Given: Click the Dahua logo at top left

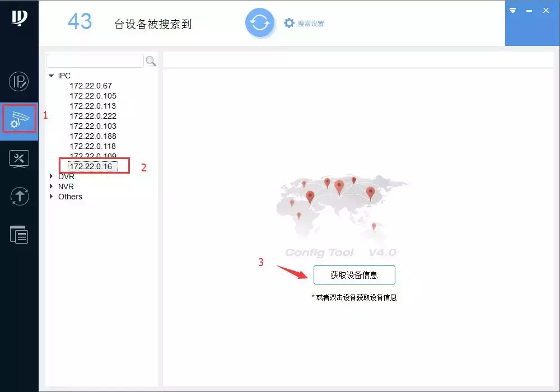Looking at the screenshot, I should coord(19,18).
